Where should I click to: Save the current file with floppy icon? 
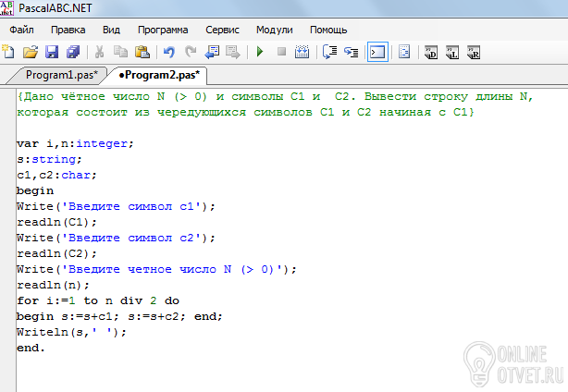52,52
